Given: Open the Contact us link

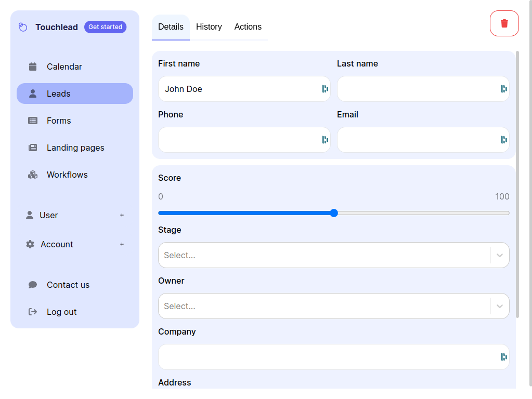Looking at the screenshot, I should [75, 285].
